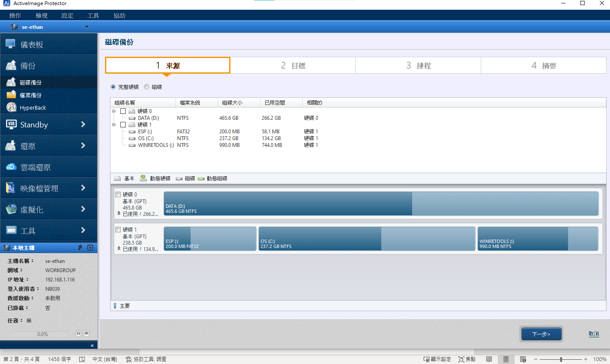Click the 映像檔管理 icon in sidebar
Viewport: 610px width, 364px height.
[x=11, y=188]
